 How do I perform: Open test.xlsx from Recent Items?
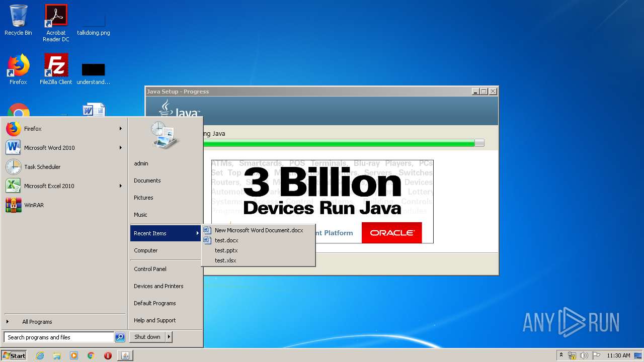tap(258, 260)
